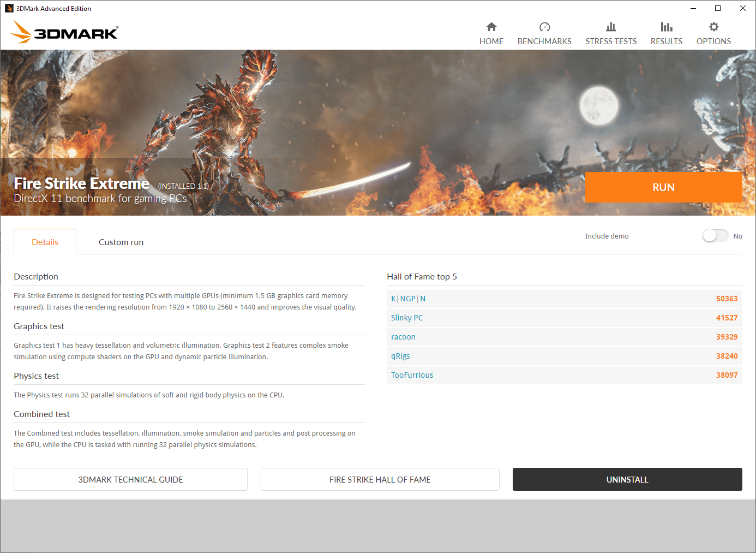Viewport: 756px width, 553px height.
Task: Open the Benchmarks gauge icon
Action: pyautogui.click(x=544, y=27)
